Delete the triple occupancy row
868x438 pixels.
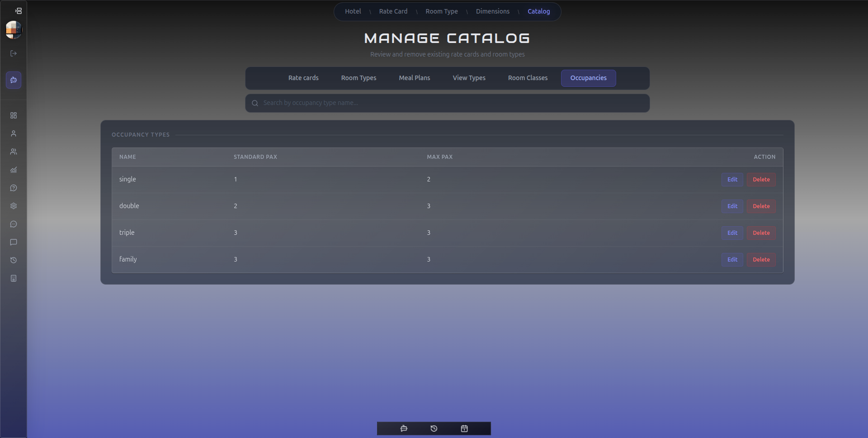click(x=761, y=233)
